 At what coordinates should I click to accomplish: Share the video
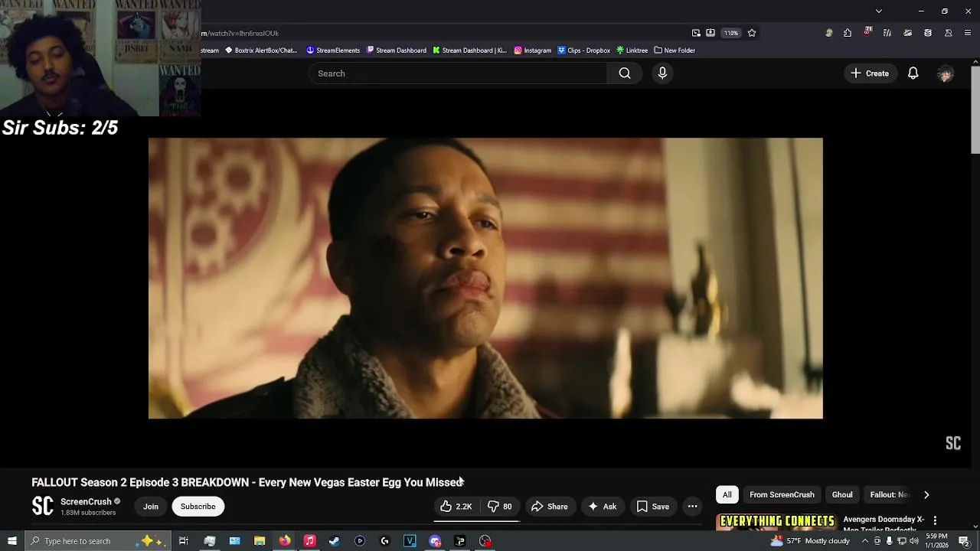tap(550, 507)
